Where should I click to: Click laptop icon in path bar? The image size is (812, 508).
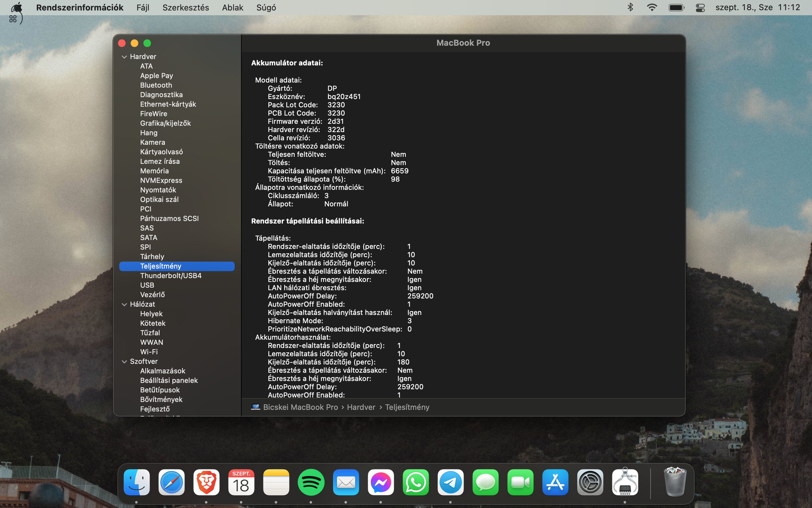[256, 407]
